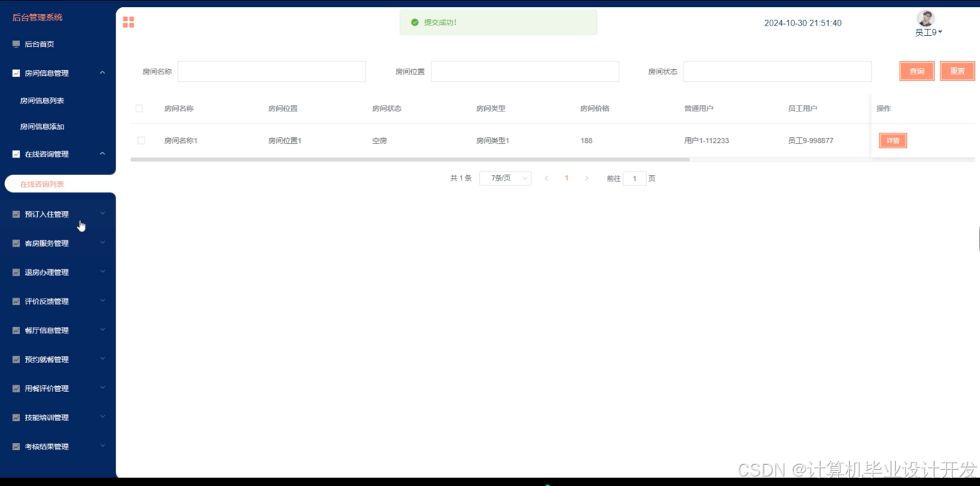Focus the 房间位置 search input field

coord(525,72)
